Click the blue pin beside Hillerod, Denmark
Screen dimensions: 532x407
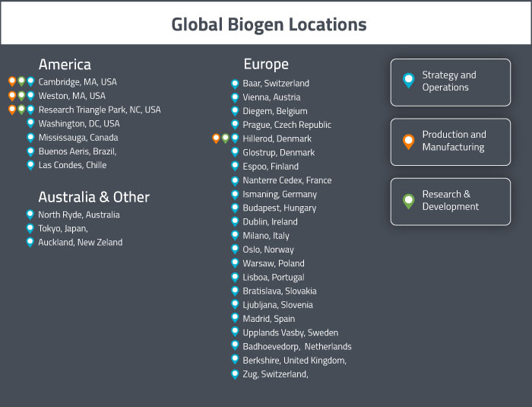coord(235,138)
